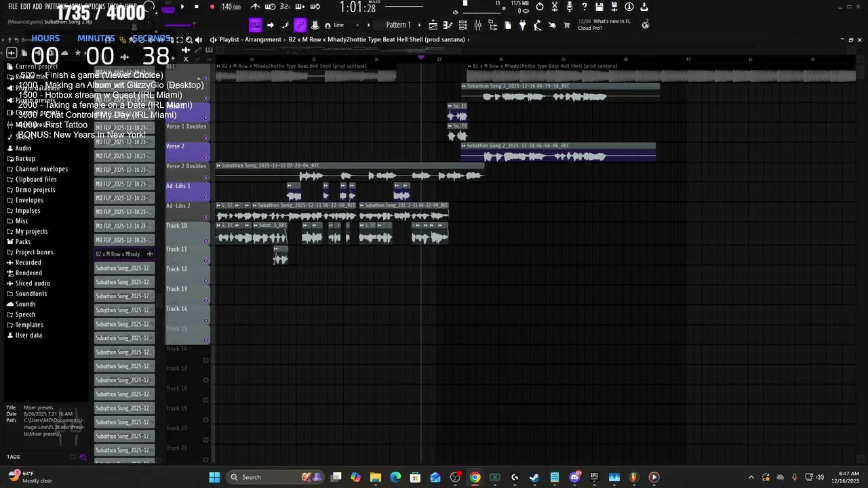Open the FL Cloud shopping cart icon
Screen dimensions: 868x488
coord(567,25)
